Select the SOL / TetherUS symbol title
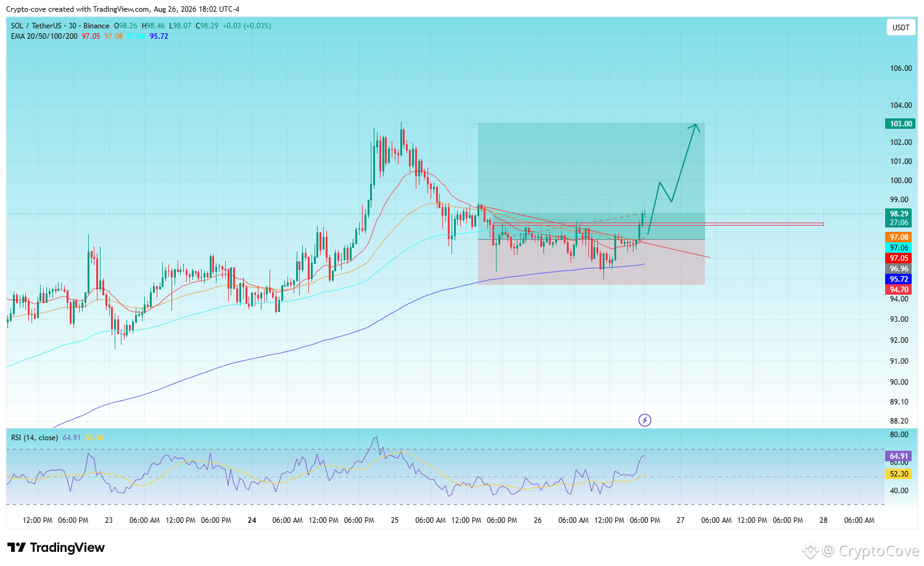924x566 pixels. (60, 26)
